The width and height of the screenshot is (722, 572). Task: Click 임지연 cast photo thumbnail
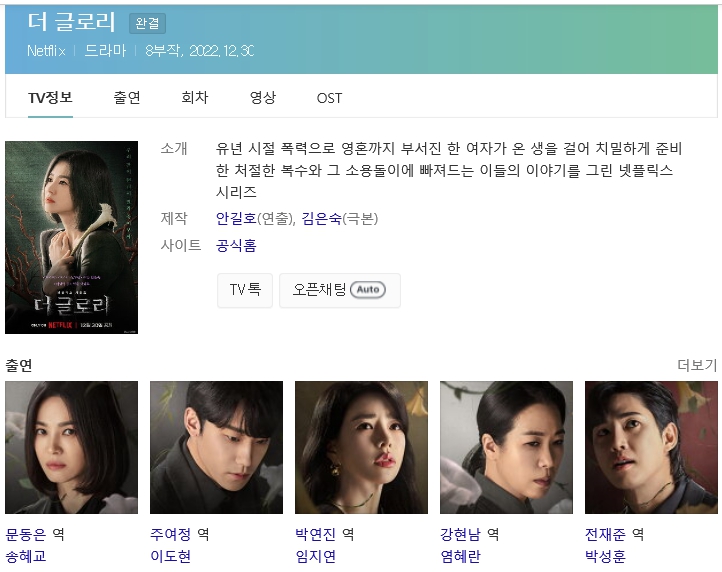[361, 447]
